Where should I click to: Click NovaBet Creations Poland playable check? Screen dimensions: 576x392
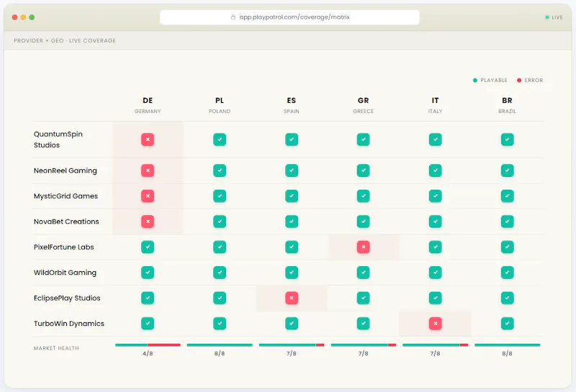[x=220, y=222]
